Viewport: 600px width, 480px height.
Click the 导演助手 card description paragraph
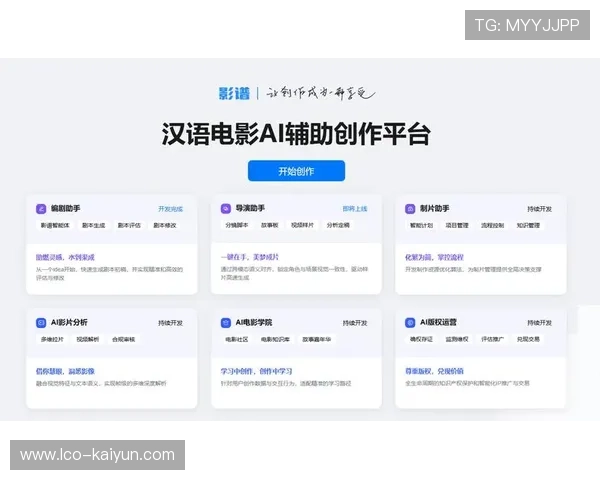coord(294,273)
